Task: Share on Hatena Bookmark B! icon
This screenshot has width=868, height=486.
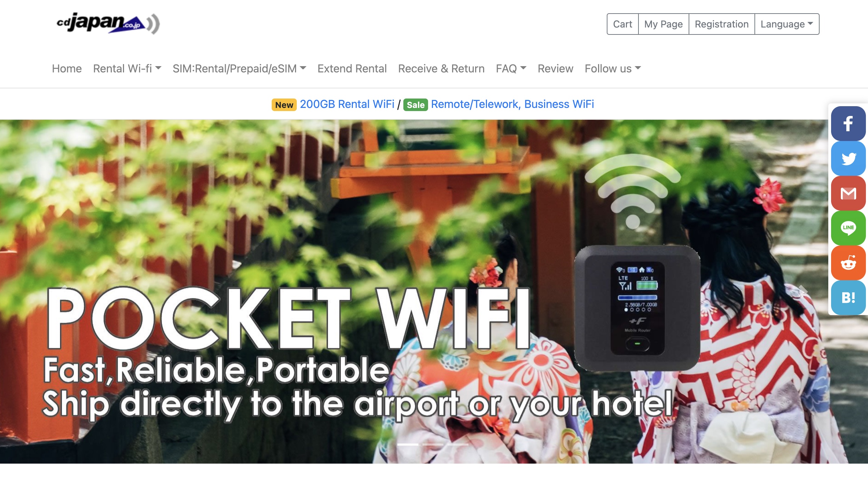Action: click(x=848, y=298)
